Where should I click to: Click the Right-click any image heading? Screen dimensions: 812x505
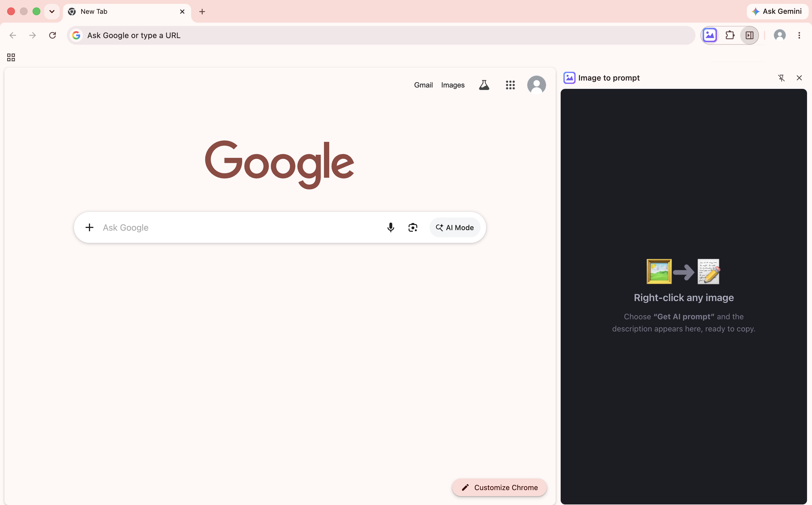pos(684,297)
